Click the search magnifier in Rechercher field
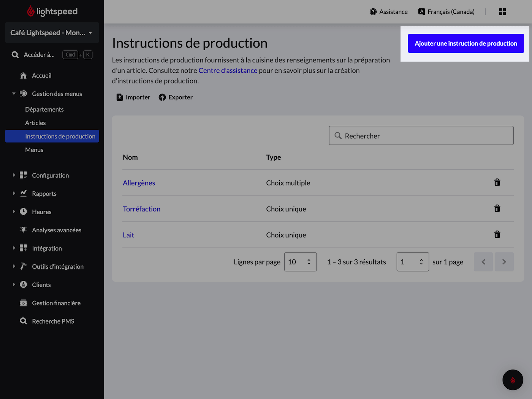 pyautogui.click(x=338, y=135)
